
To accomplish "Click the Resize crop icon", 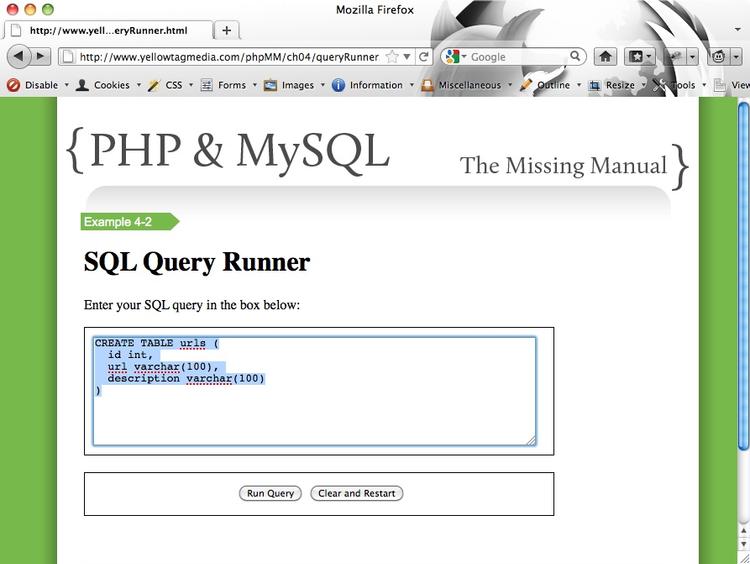I will (x=595, y=86).
